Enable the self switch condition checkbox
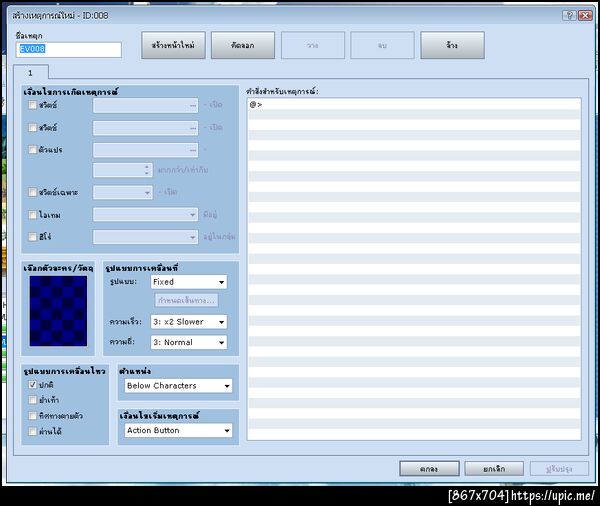Viewport: 600px width, 506px height. coord(33,192)
